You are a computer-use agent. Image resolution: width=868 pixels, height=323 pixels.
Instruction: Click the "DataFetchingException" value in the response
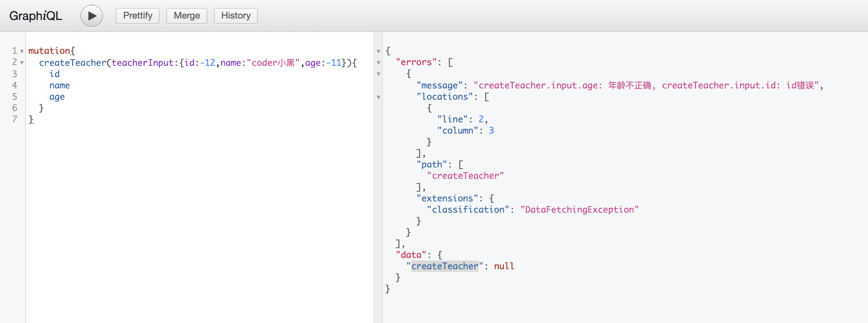(579, 209)
